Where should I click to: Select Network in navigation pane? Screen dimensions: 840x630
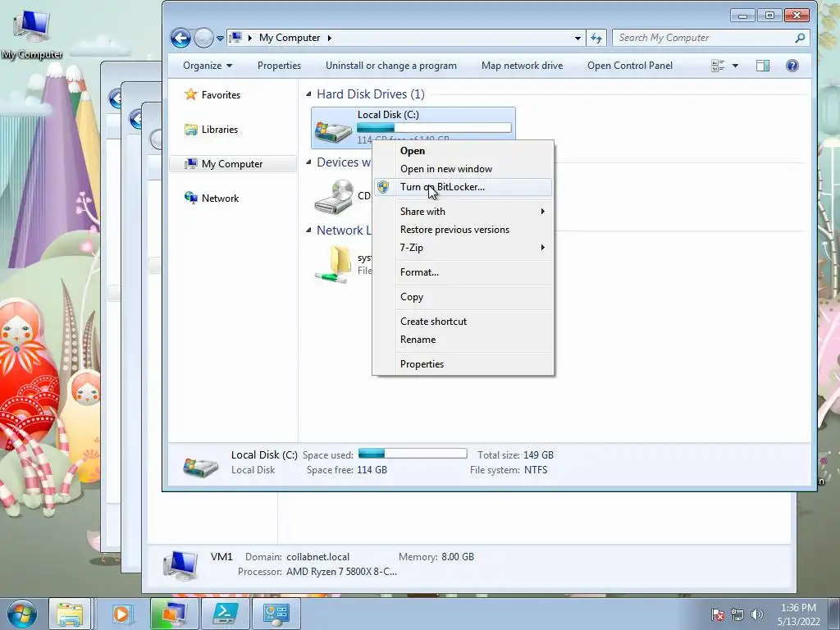coord(220,199)
